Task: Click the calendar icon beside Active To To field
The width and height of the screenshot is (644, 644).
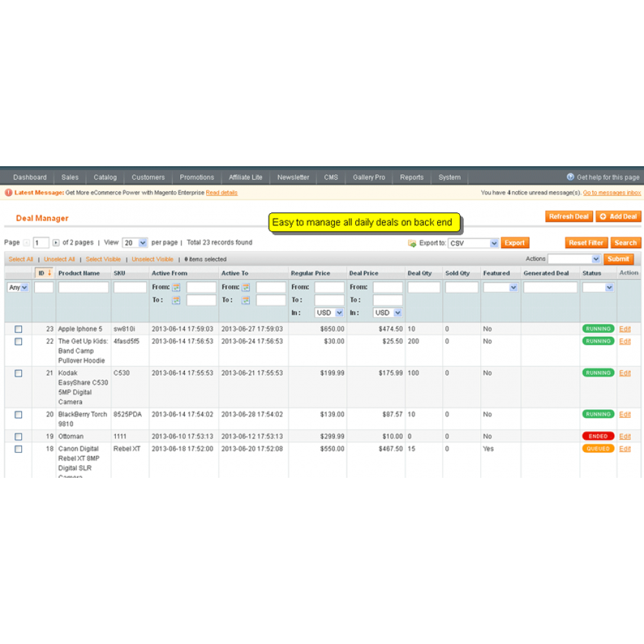Action: (247, 299)
